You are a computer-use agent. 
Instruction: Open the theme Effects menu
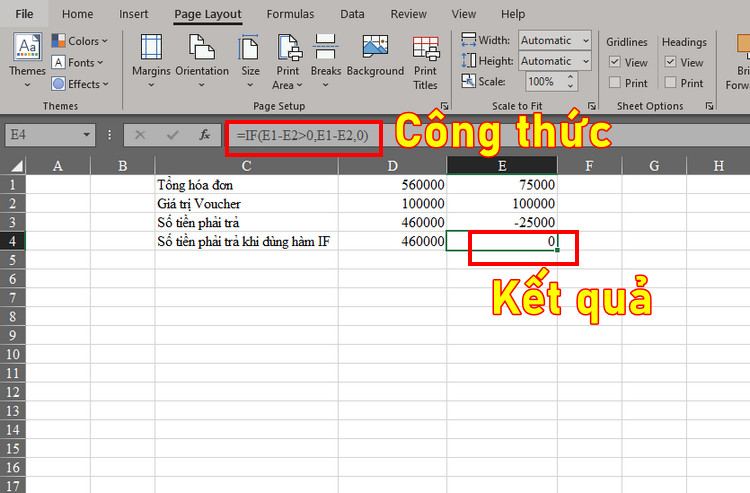81,84
